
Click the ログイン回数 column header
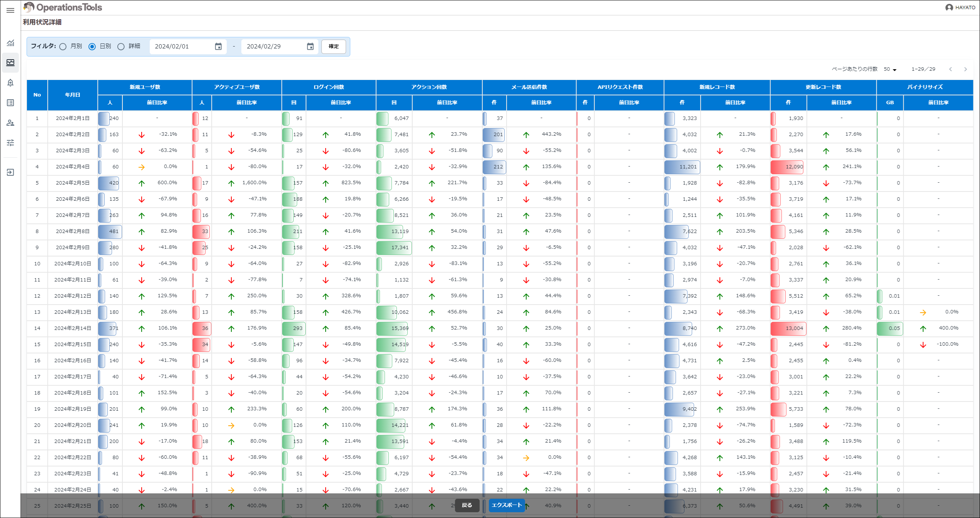coord(329,87)
